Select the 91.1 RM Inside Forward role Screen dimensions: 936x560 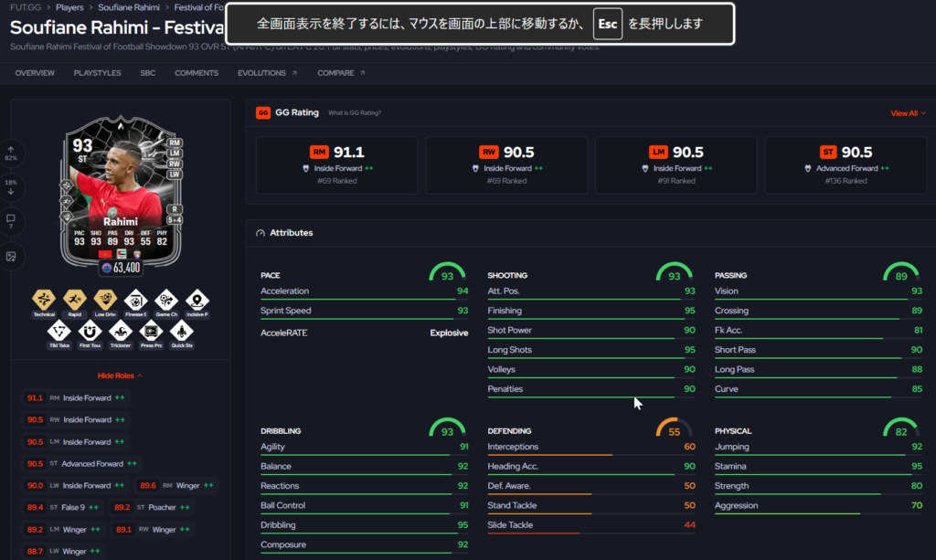pyautogui.click(x=76, y=397)
